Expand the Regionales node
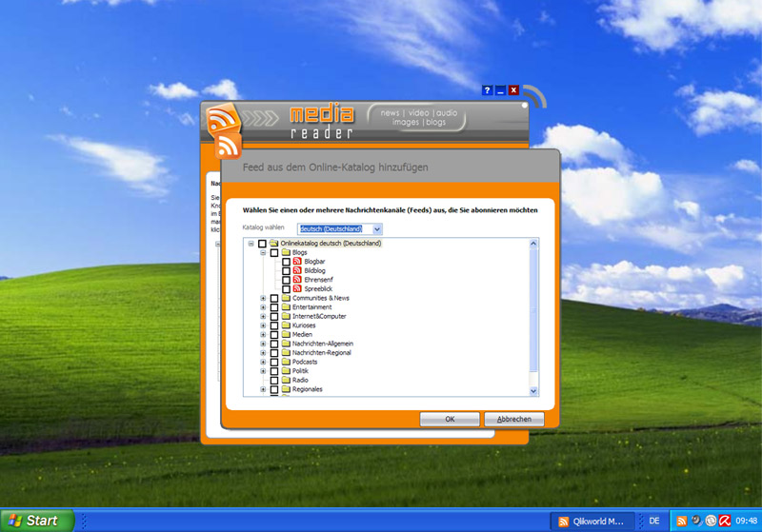 [263, 389]
